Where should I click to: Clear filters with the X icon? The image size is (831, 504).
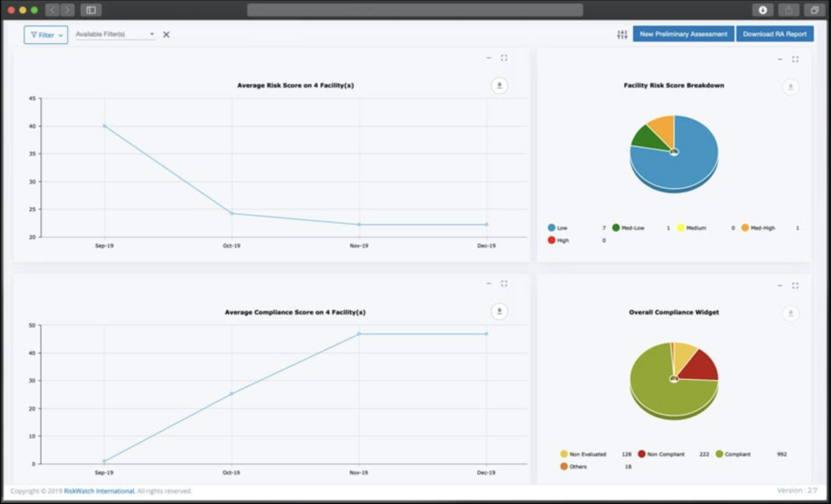tap(166, 35)
